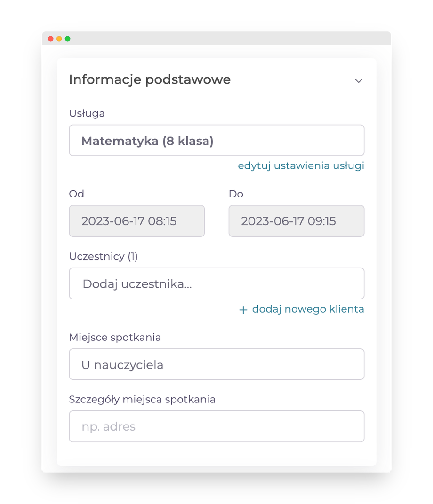The width and height of the screenshot is (433, 504).
Task: Click the Miejsce spotkania label
Action: coord(115,338)
